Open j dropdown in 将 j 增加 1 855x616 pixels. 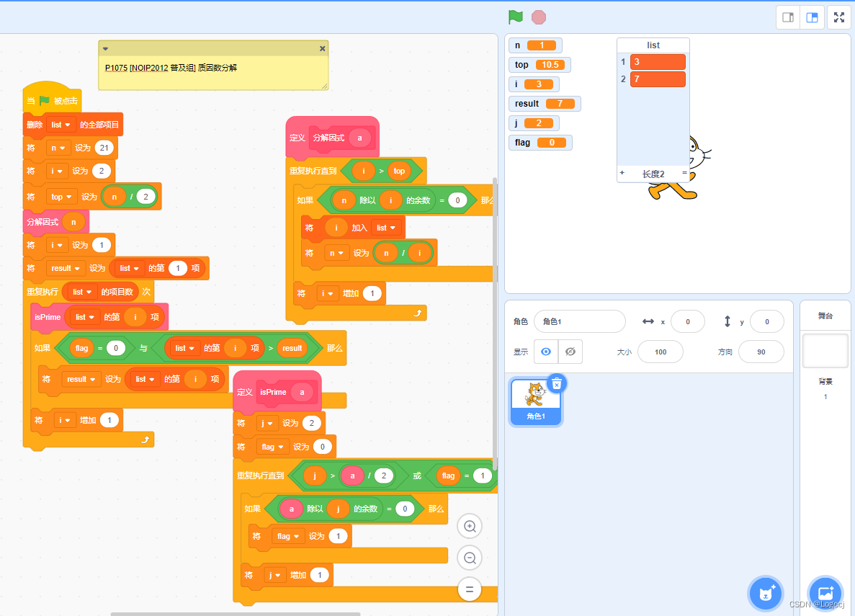[275, 575]
